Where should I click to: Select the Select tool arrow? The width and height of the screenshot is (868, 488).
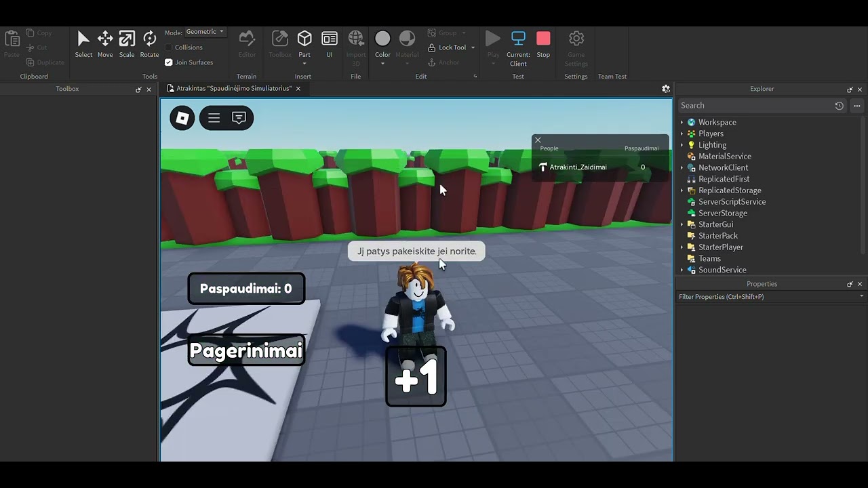pos(83,43)
